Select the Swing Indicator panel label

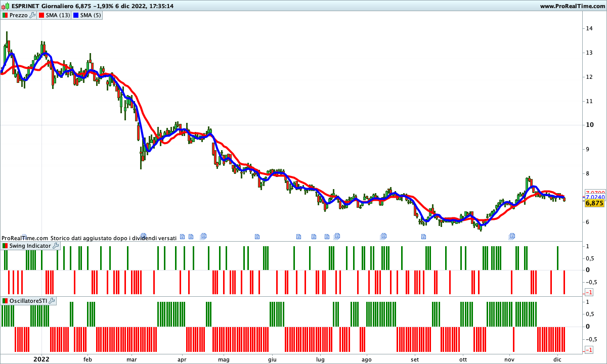pyautogui.click(x=30, y=246)
